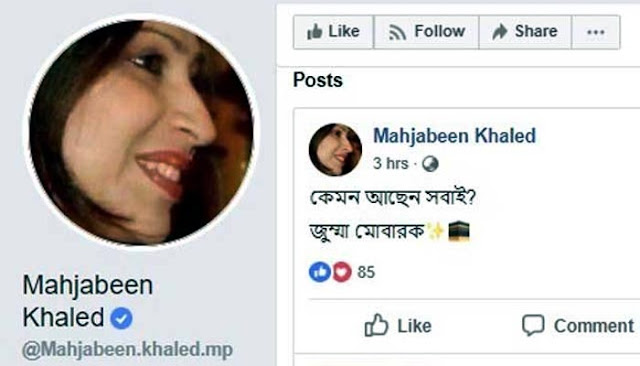Viewport: 640px width, 366px height.
Task: Click the blue verified badge checkmark
Action: [122, 318]
